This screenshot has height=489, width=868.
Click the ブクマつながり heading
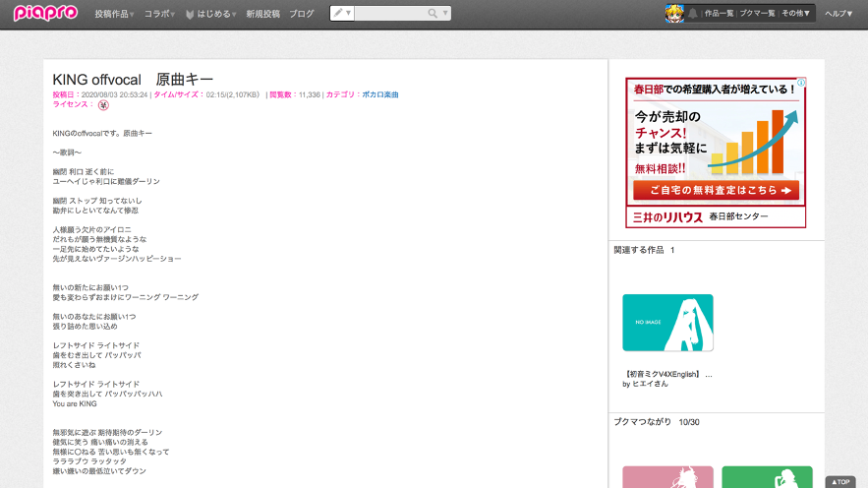pyautogui.click(x=642, y=422)
